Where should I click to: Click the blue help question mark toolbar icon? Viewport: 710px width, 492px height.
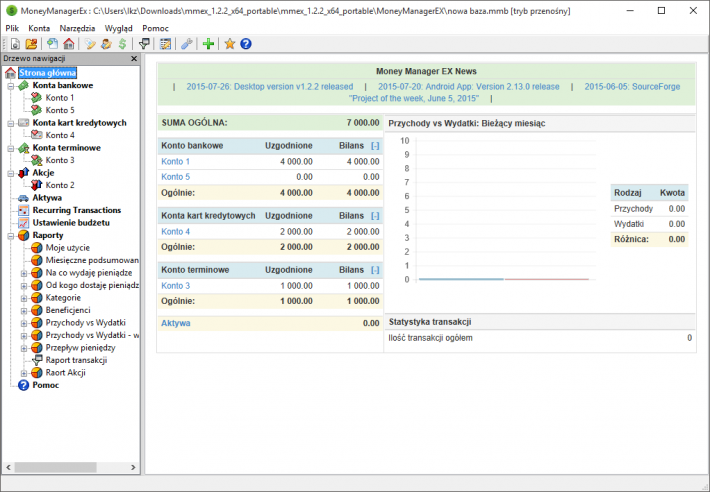[x=246, y=44]
